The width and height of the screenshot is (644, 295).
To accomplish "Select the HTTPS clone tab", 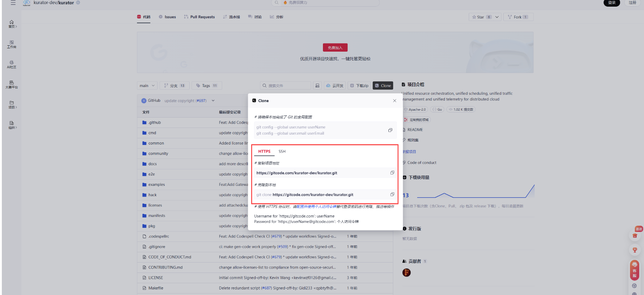I will 264,152.
